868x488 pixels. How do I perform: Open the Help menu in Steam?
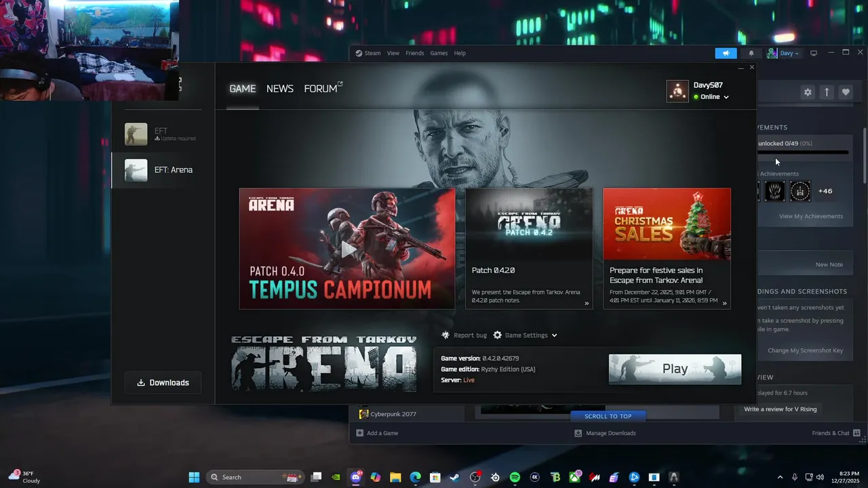460,53
